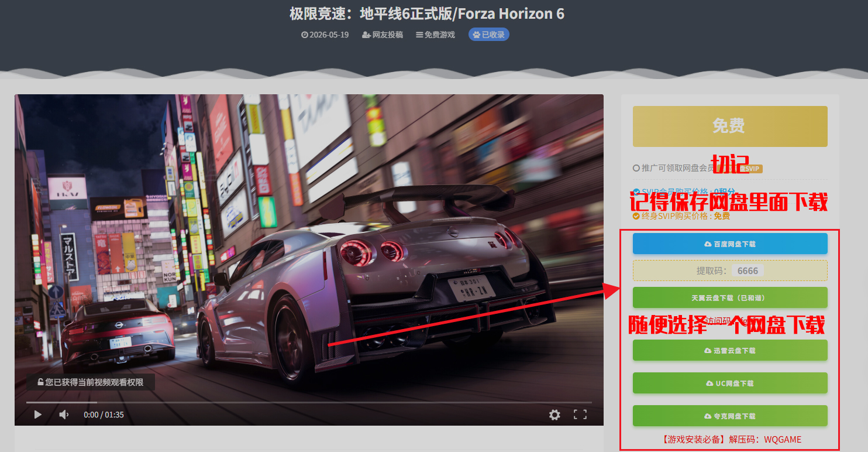868x452 pixels.
Task: Open the 免费游戏 category link
Action: (435, 35)
